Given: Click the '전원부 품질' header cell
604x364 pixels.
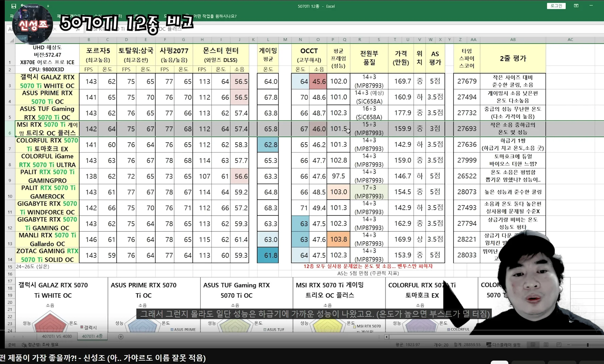Looking at the screenshot, I should pos(369,58).
